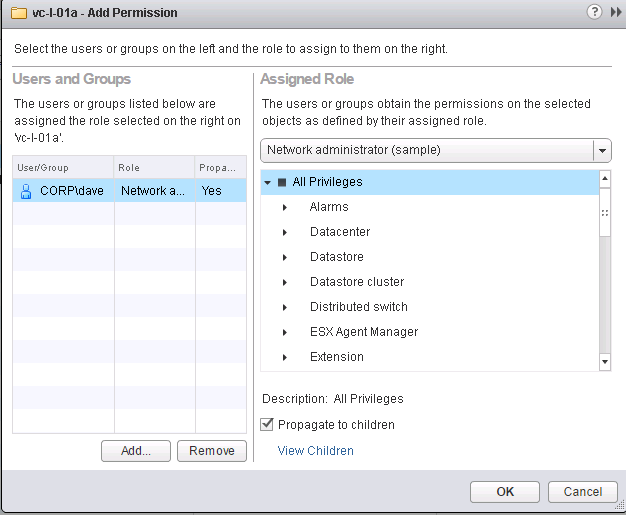Collapse the All Privileges tree node

268,182
